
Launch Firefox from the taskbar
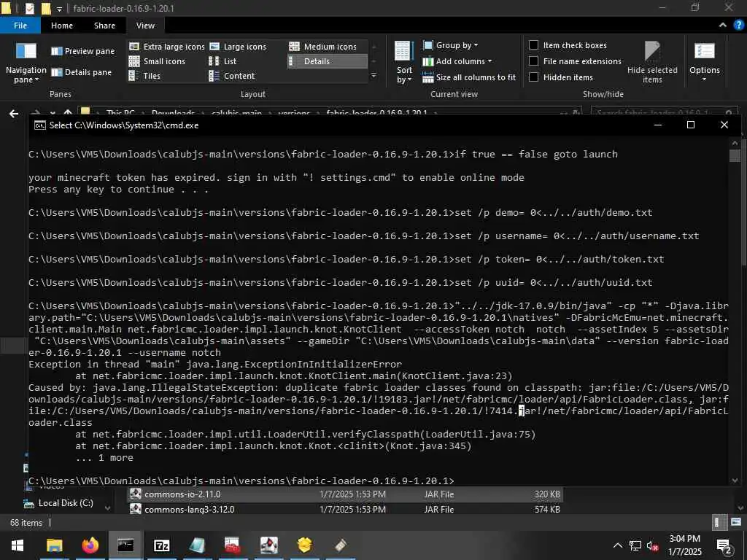[x=90, y=545]
